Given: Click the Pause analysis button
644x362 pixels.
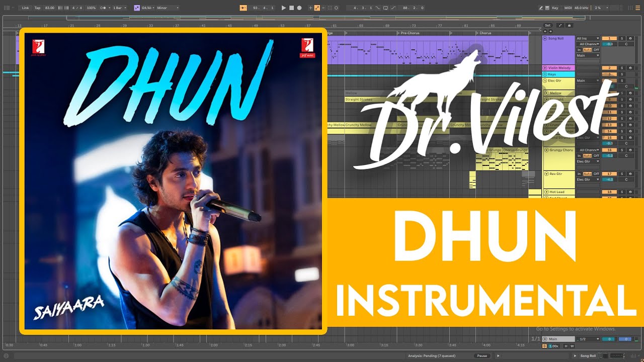Looking at the screenshot, I should pyautogui.click(x=482, y=355).
